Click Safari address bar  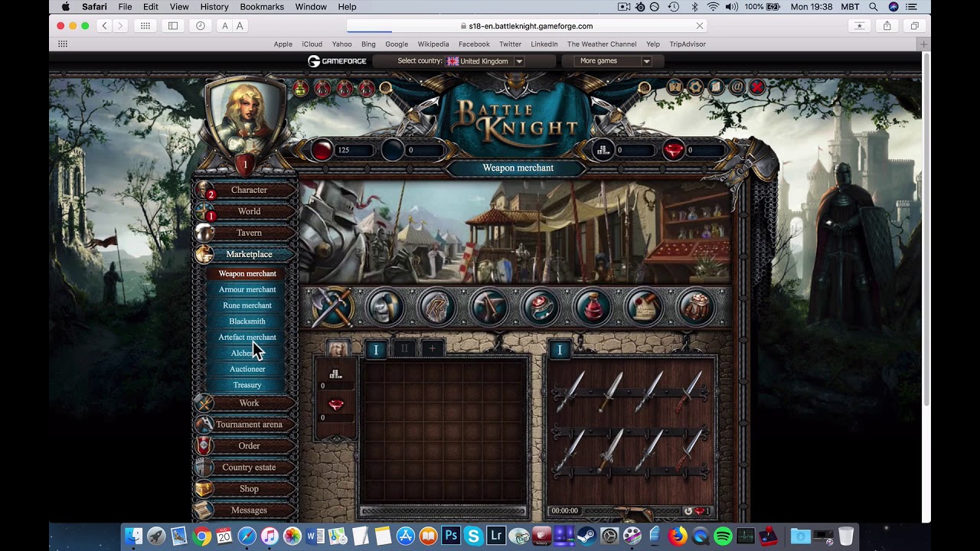click(527, 26)
